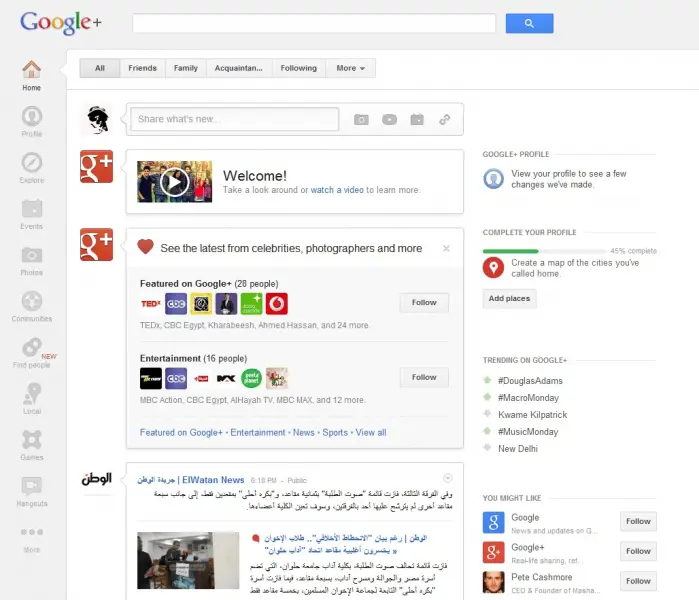This screenshot has width=699, height=600.
Task: Select the Family stream tab
Action: coord(185,68)
